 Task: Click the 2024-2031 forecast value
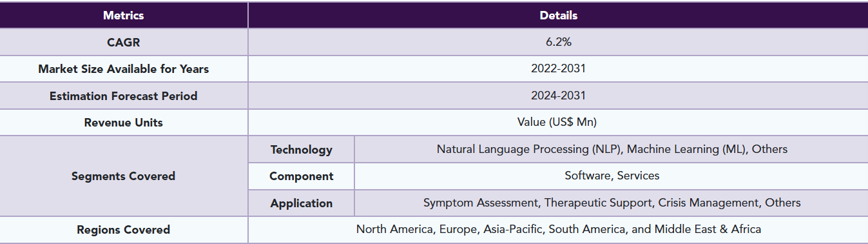coord(558,96)
